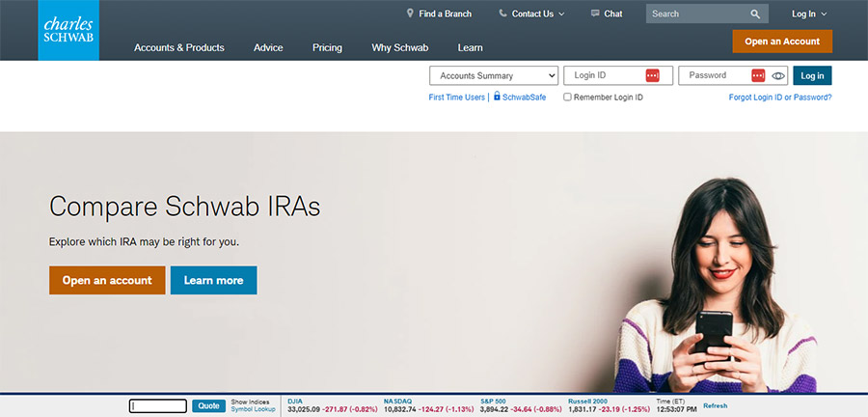Click the Find a Branch pin icon
This screenshot has height=417, width=868.
pyautogui.click(x=410, y=14)
